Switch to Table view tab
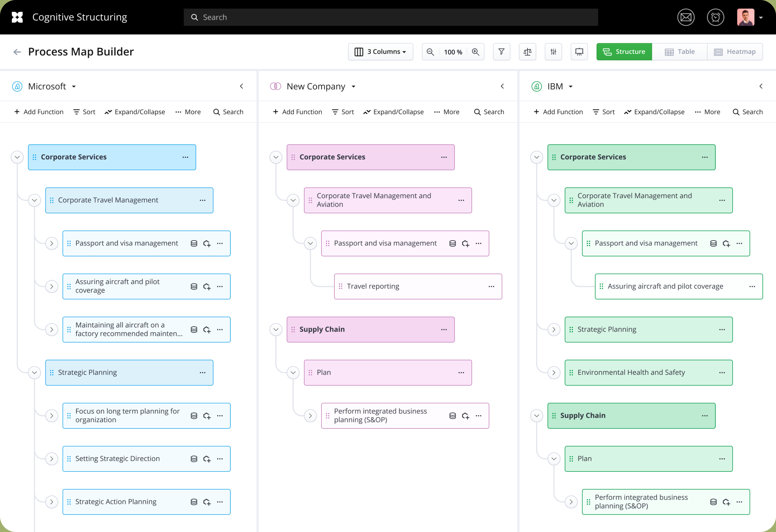This screenshot has height=532, width=776. [680, 52]
